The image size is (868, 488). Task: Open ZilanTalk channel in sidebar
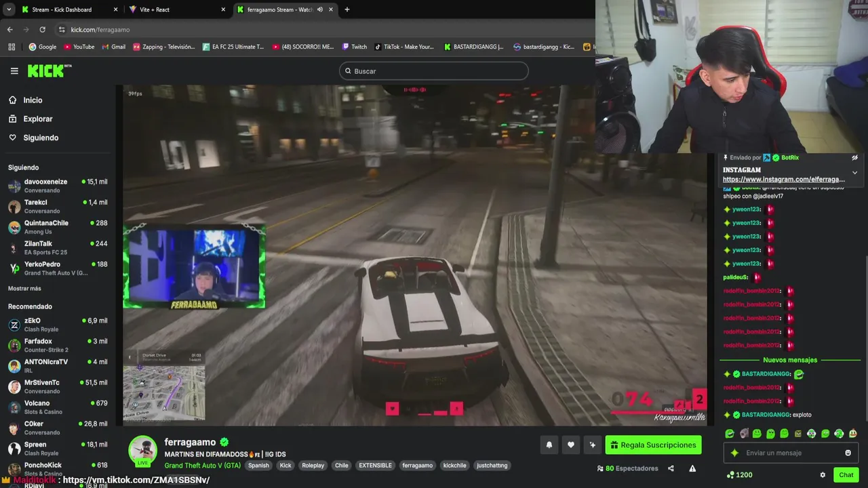point(58,247)
